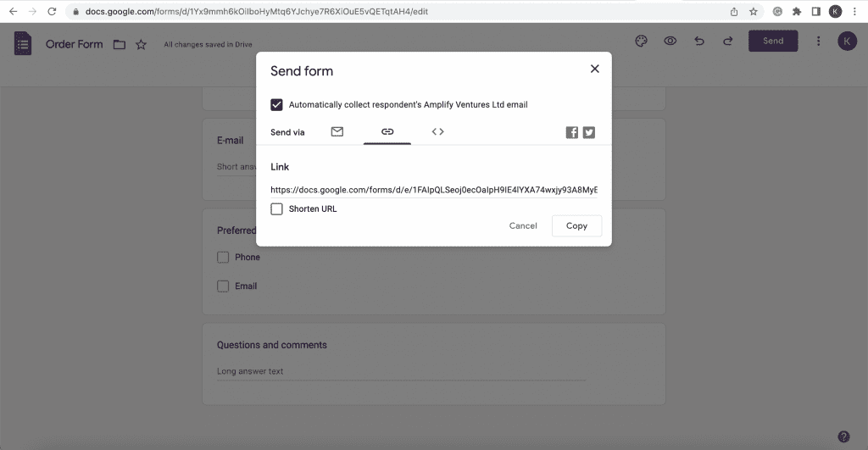This screenshot has height=450, width=868.
Task: Select the email send-via icon
Action: (x=337, y=131)
